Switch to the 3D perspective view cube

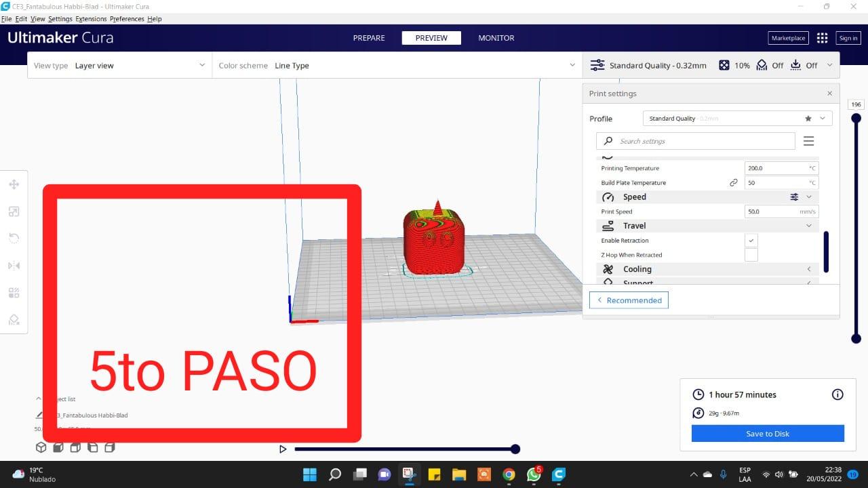[41, 447]
